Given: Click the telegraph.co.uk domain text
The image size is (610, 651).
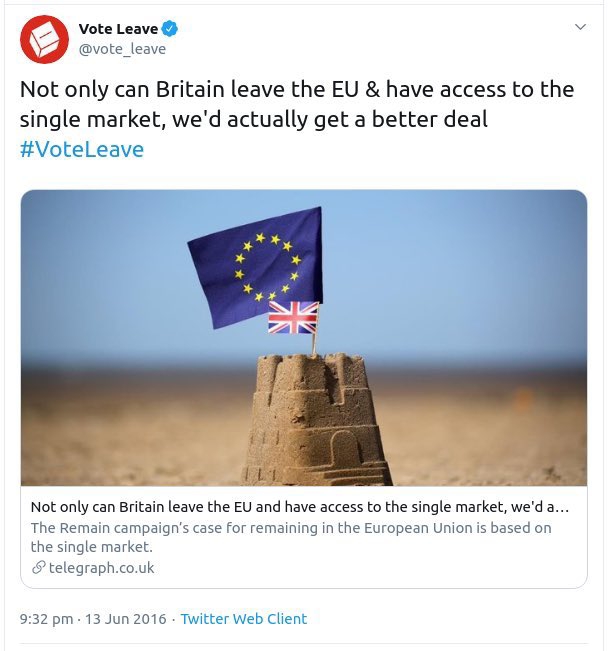Looking at the screenshot, I should pyautogui.click(x=101, y=568).
